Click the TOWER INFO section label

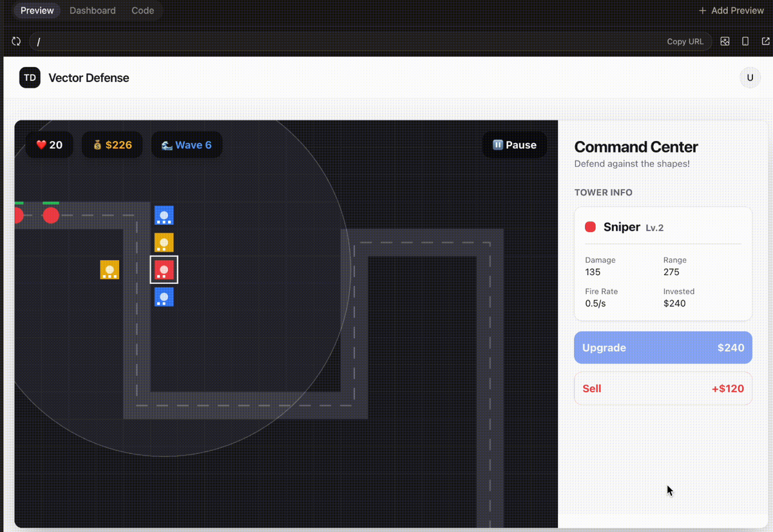tap(604, 193)
